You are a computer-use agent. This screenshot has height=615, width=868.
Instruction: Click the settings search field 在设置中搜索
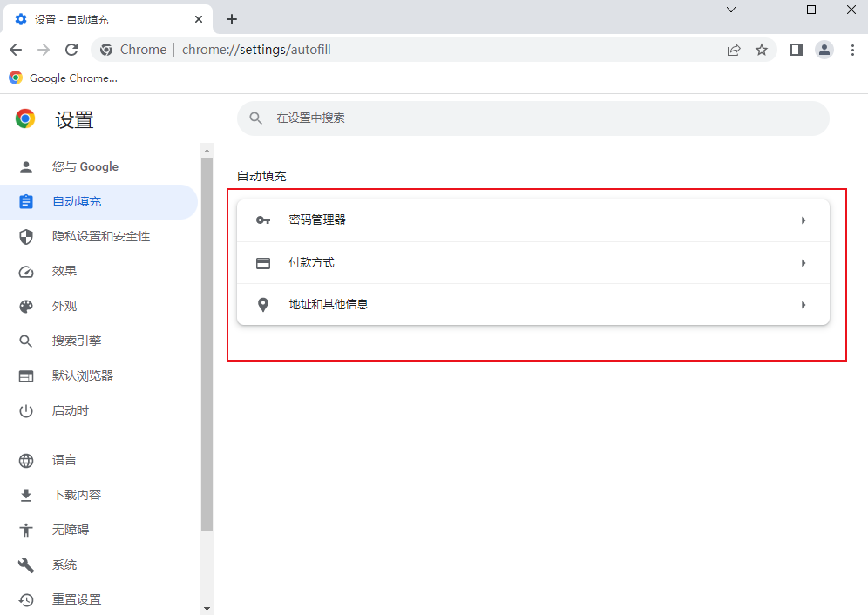point(532,118)
